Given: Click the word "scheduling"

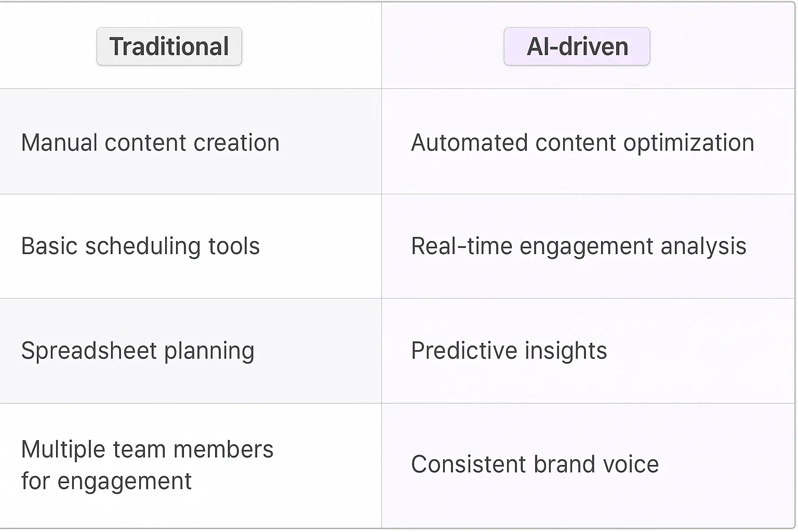Looking at the screenshot, I should pyautogui.click(x=143, y=246).
